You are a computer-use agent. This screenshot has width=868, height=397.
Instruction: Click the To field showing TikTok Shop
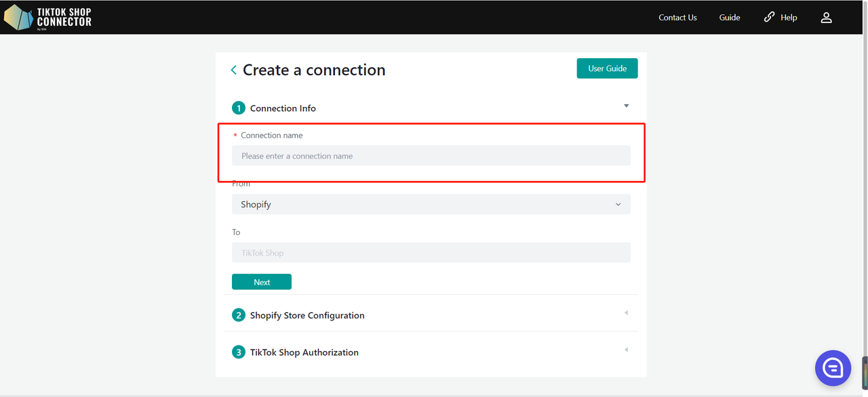[431, 253]
